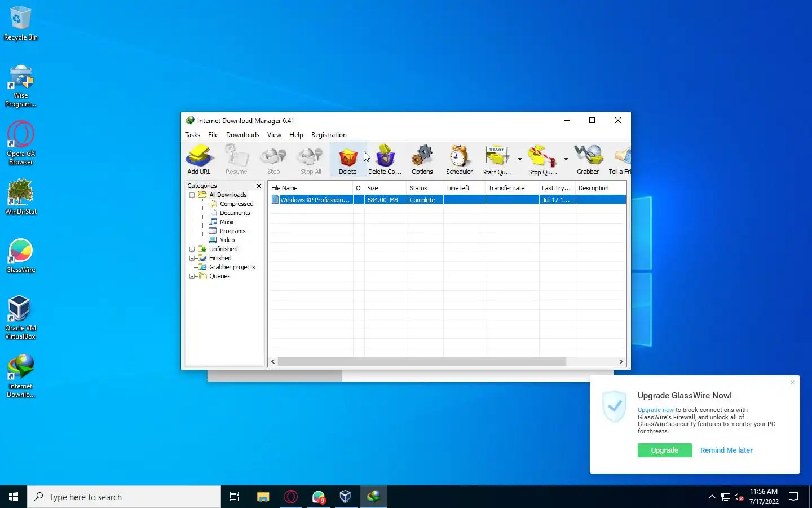The height and width of the screenshot is (508, 812).
Task: Collapse the All Downloads tree node
Action: (x=192, y=195)
